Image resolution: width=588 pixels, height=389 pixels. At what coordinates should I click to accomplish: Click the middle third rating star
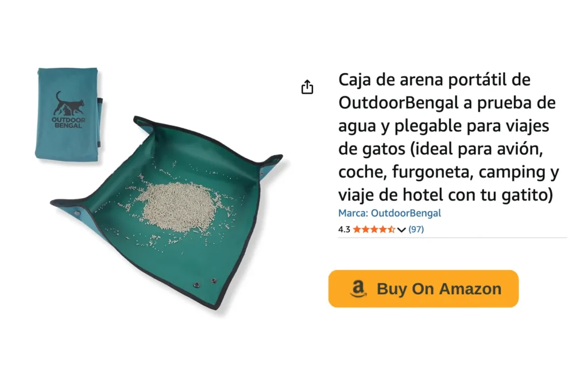[x=374, y=229]
